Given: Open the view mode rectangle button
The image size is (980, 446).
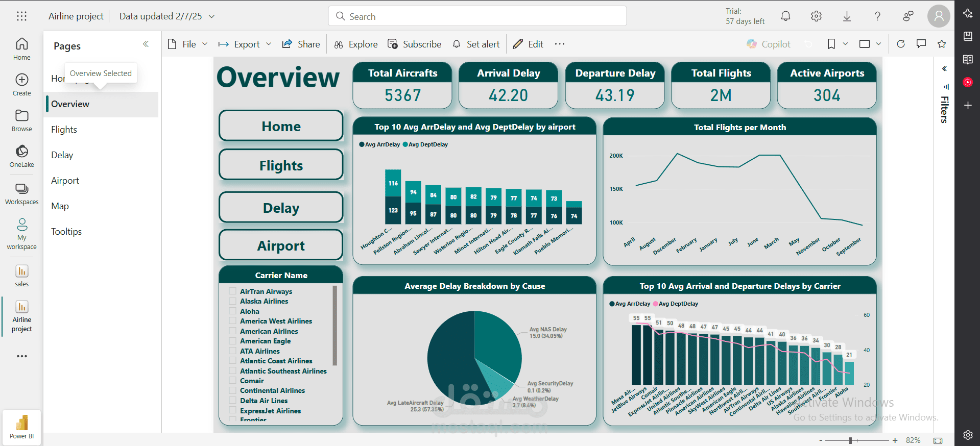Looking at the screenshot, I should pyautogui.click(x=865, y=44).
